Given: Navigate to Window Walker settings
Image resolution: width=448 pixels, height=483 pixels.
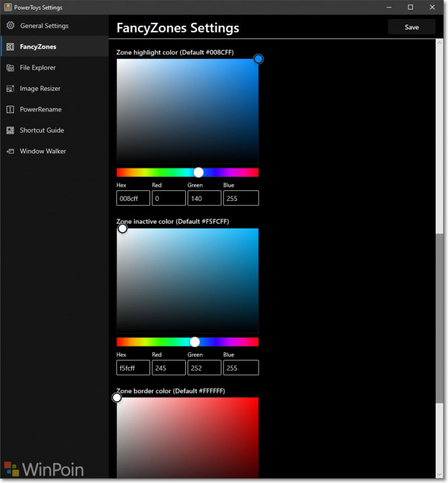Looking at the screenshot, I should (54, 151).
